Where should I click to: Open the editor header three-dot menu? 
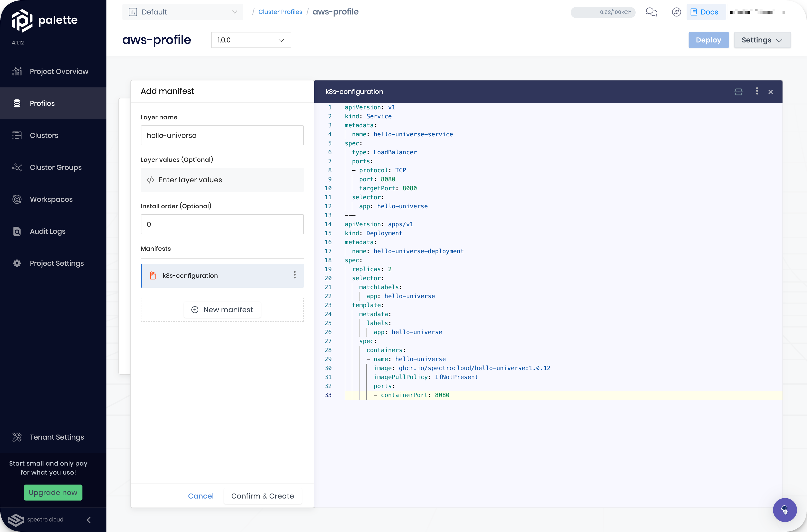(757, 91)
